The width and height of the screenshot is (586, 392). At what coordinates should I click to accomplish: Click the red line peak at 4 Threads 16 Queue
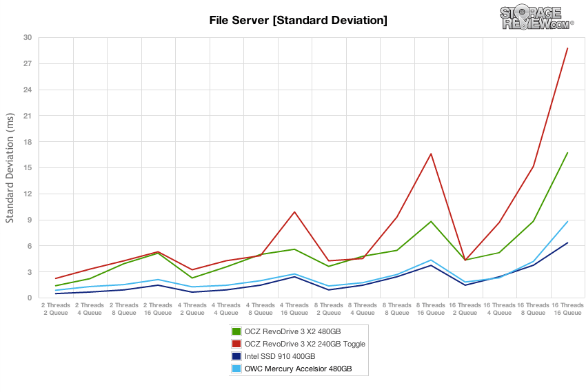pos(294,212)
